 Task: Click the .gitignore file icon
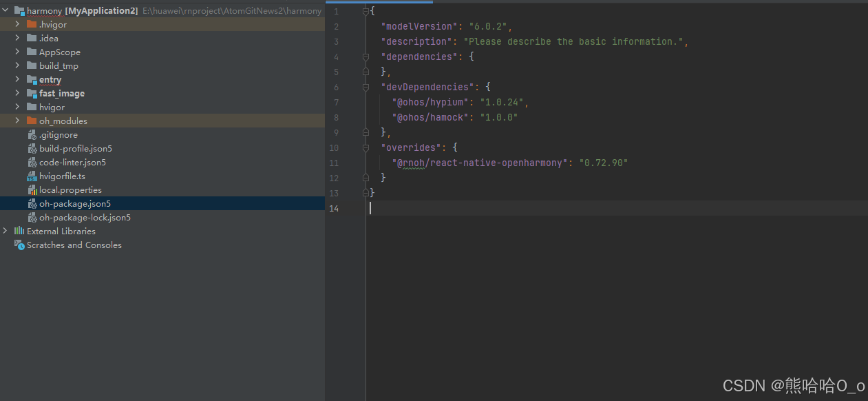(32, 134)
